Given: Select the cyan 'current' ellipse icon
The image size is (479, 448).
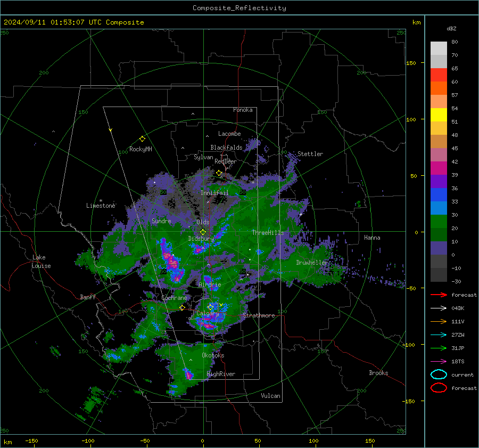Looking at the screenshot, I should [439, 374].
